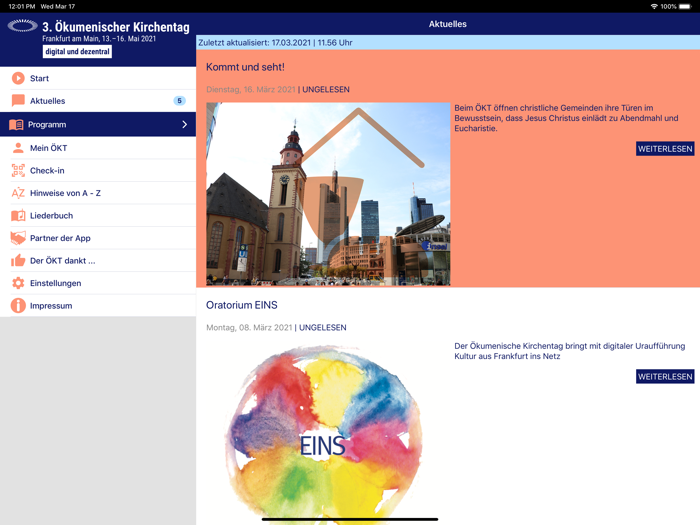Click the Montag, 08. März 2021 date

click(249, 327)
